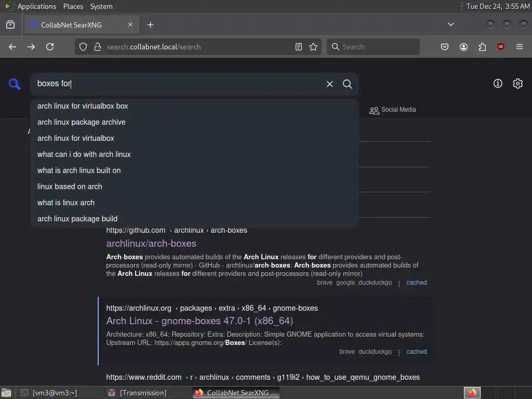Open System menu

(101, 6)
